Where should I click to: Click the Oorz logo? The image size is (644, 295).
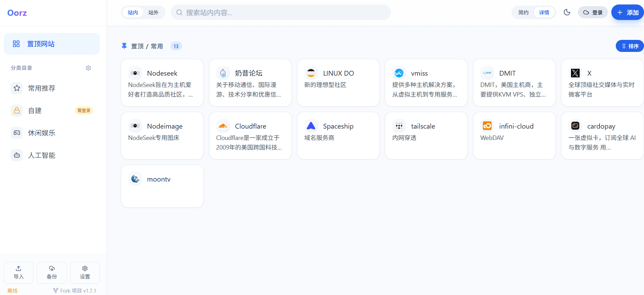click(x=17, y=13)
